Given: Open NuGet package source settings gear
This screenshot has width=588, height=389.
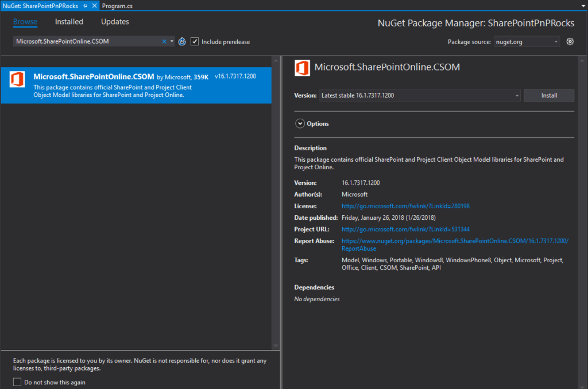Looking at the screenshot, I should coord(570,42).
